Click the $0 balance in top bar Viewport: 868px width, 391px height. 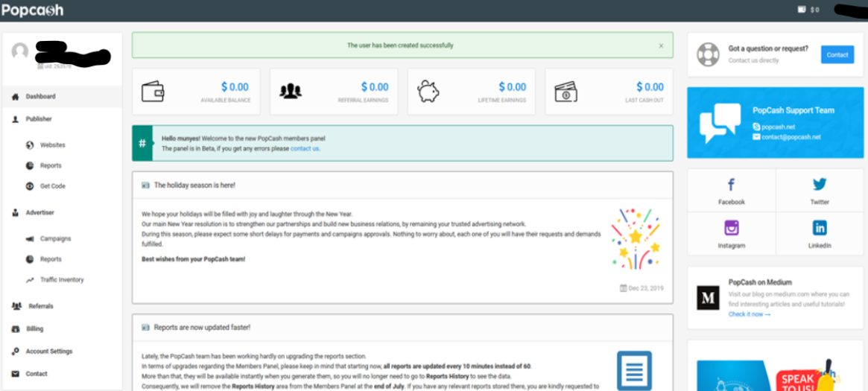coord(815,10)
